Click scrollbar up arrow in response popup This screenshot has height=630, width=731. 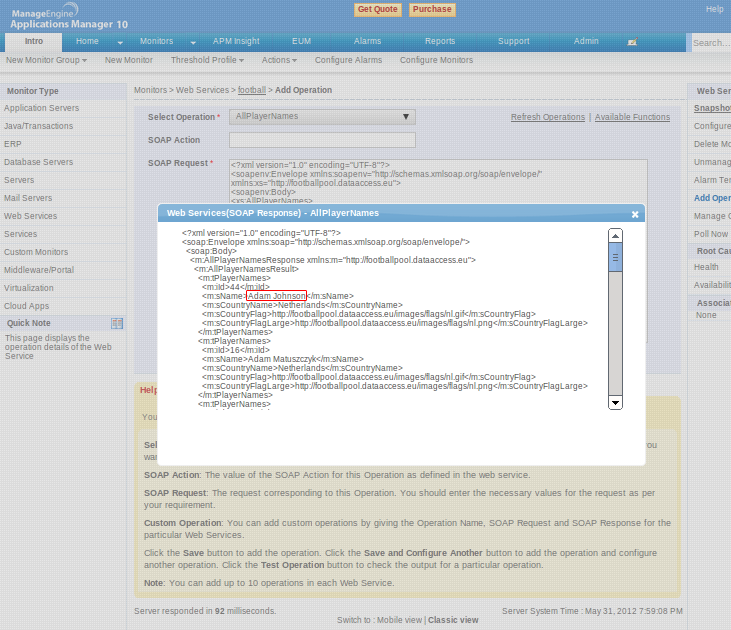tap(615, 236)
